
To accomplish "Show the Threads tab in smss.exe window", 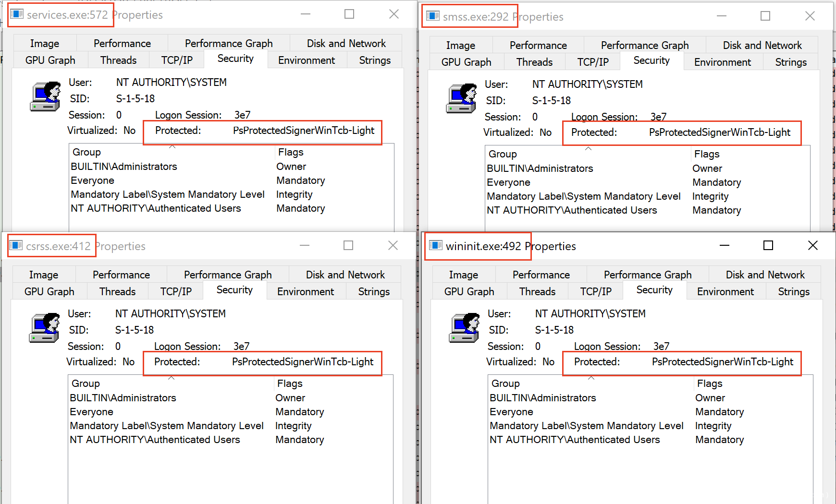I will tap(535, 62).
